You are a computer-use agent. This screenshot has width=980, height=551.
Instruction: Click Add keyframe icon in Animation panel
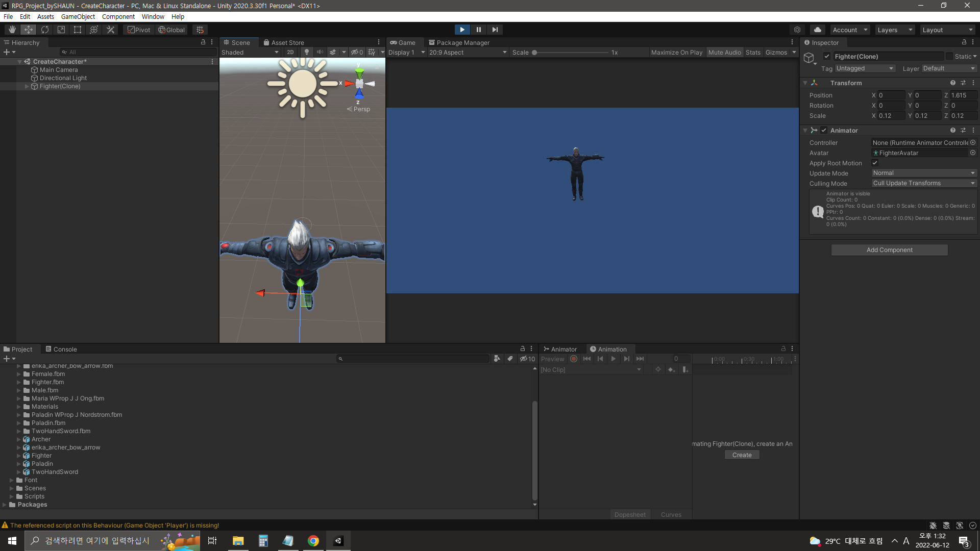pos(672,370)
